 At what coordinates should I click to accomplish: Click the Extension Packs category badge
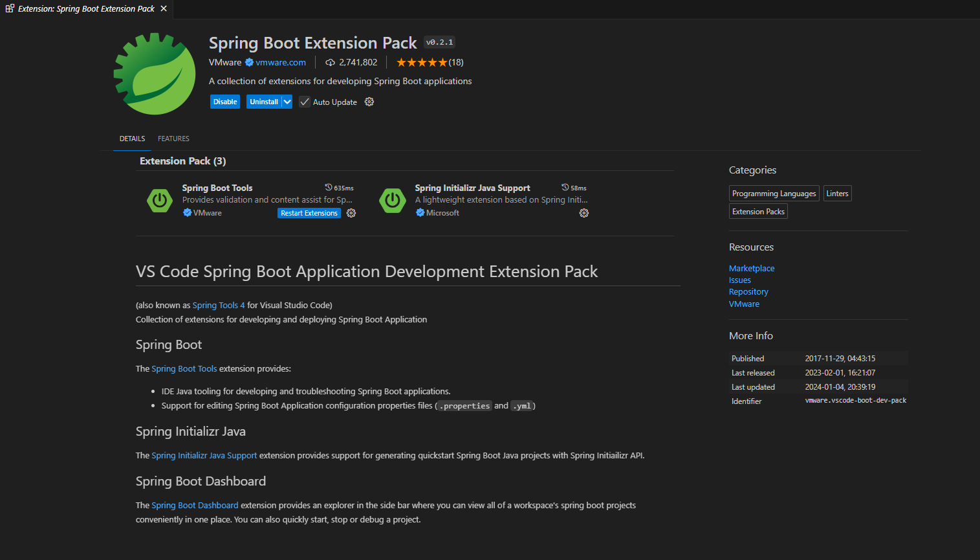coord(757,211)
